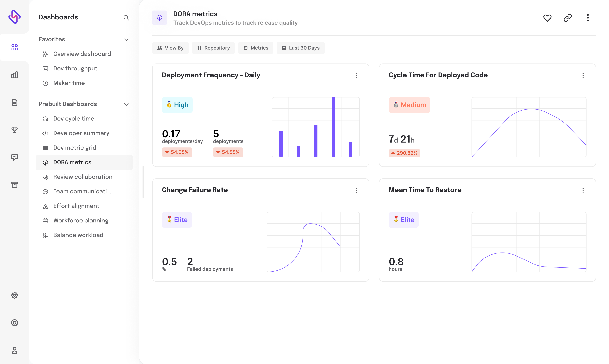
Task: Click the Mean Time To Restore chart
Action: coord(529,242)
